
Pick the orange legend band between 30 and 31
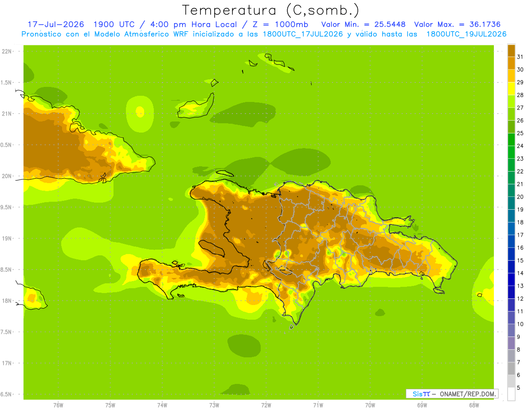[511, 63]
